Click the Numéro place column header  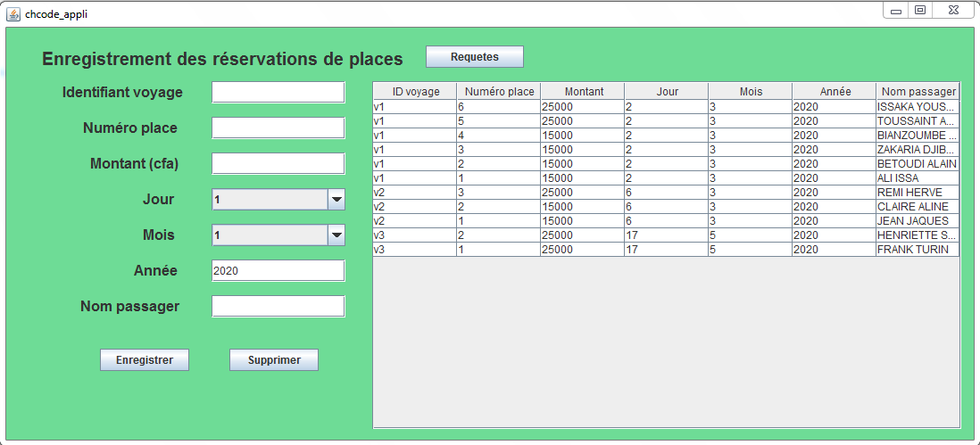click(x=499, y=91)
